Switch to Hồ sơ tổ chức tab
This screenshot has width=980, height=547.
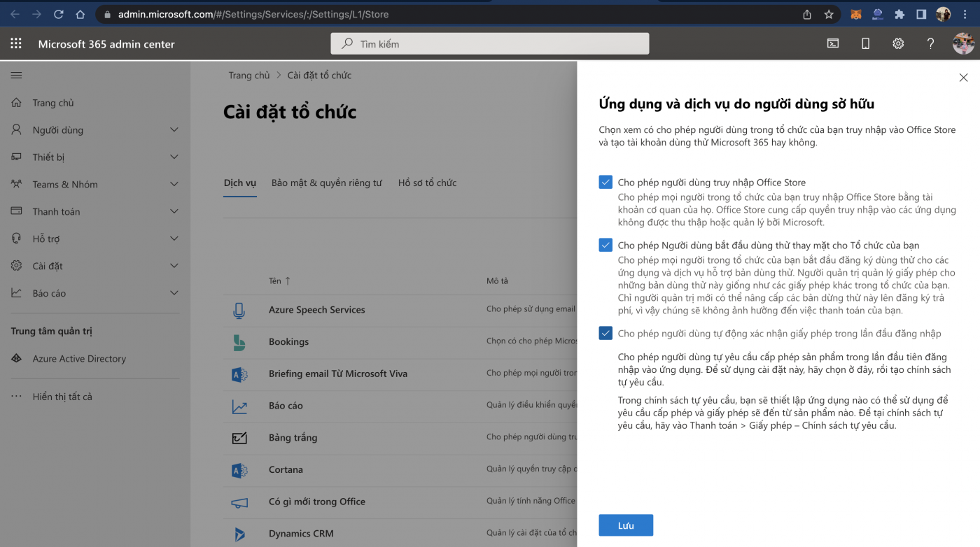tap(427, 183)
